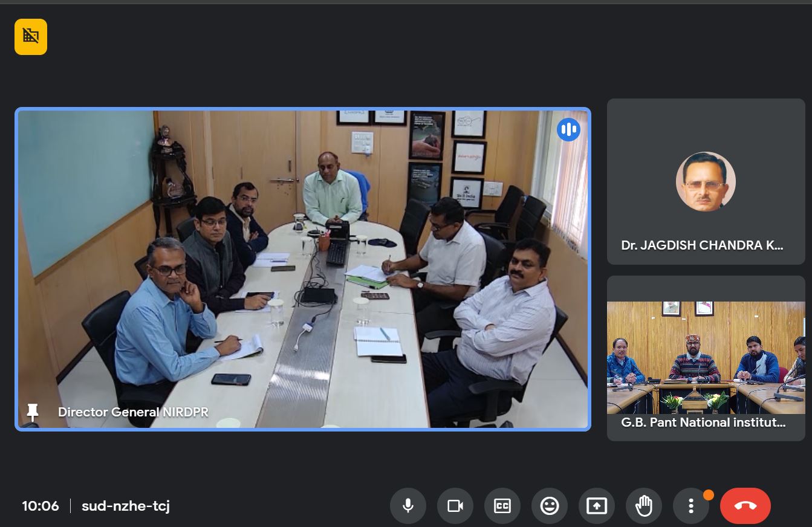
Task: Click the 10:06 clock display
Action: pos(41,506)
